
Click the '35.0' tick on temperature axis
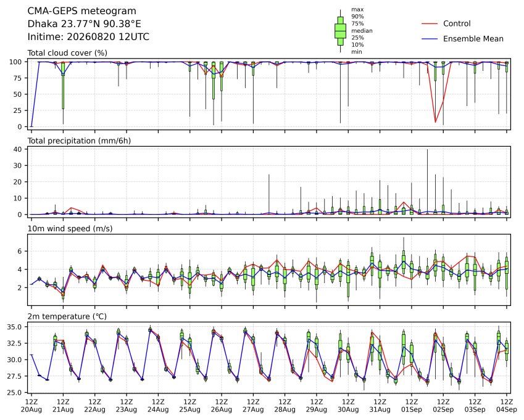pos(14,327)
